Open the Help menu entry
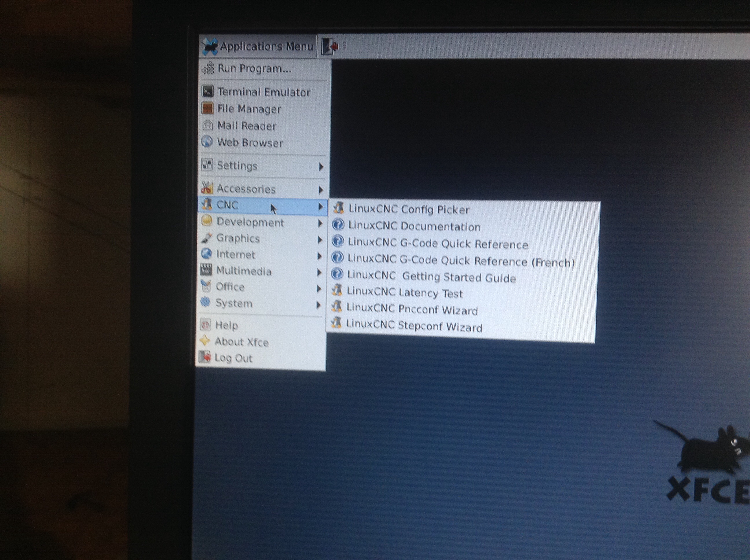 coord(260,325)
